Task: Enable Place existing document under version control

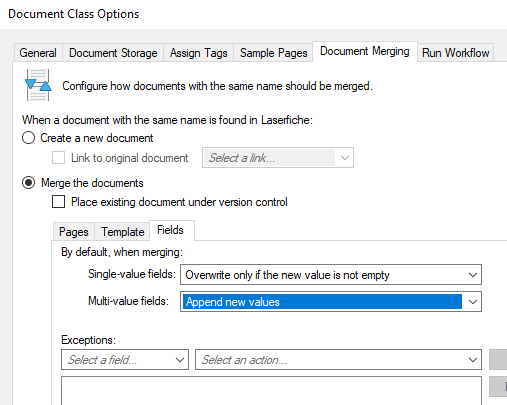Action: pyautogui.click(x=58, y=201)
